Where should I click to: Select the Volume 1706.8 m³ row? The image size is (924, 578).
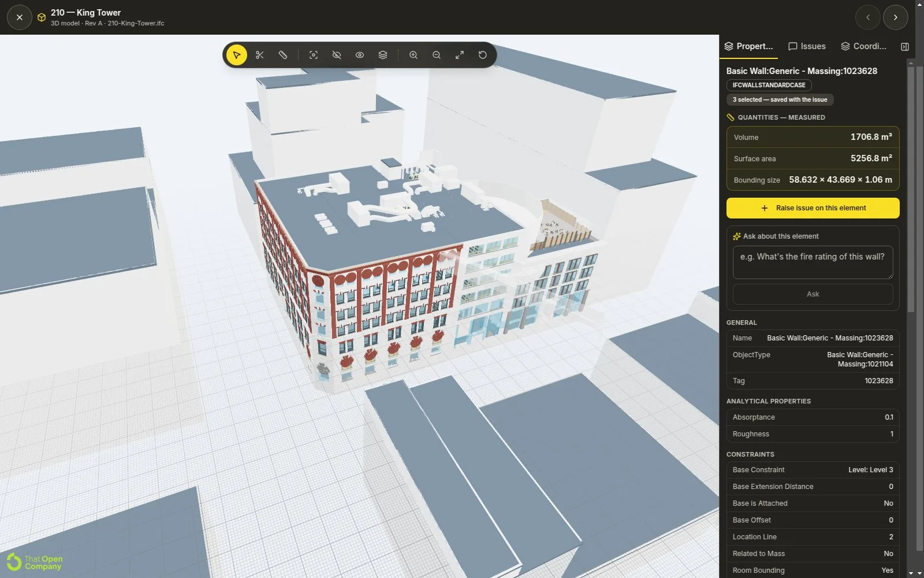pyautogui.click(x=813, y=137)
